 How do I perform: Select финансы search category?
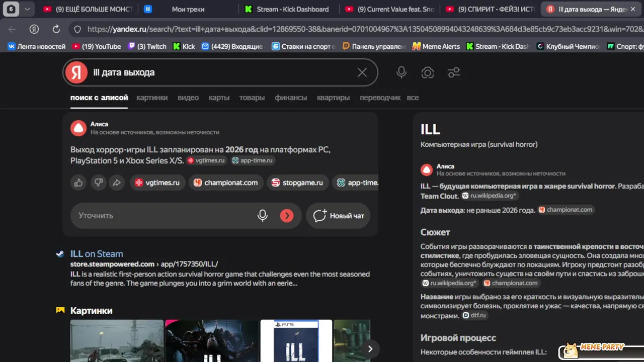(x=291, y=98)
